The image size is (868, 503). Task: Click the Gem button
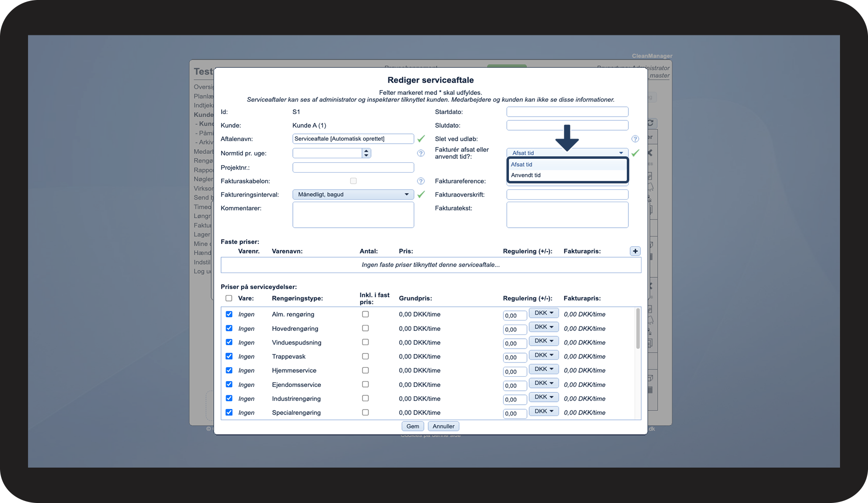(x=413, y=426)
